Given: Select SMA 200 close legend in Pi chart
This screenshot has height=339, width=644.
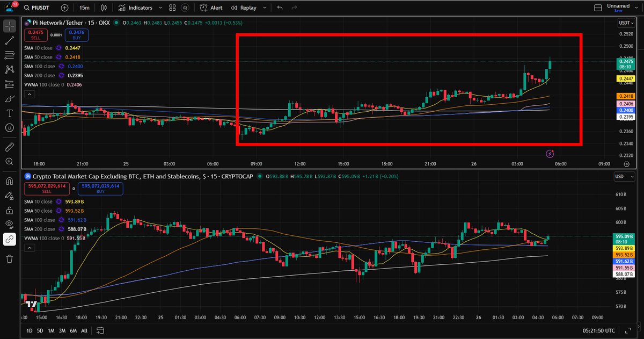Looking at the screenshot, I should tap(40, 75).
